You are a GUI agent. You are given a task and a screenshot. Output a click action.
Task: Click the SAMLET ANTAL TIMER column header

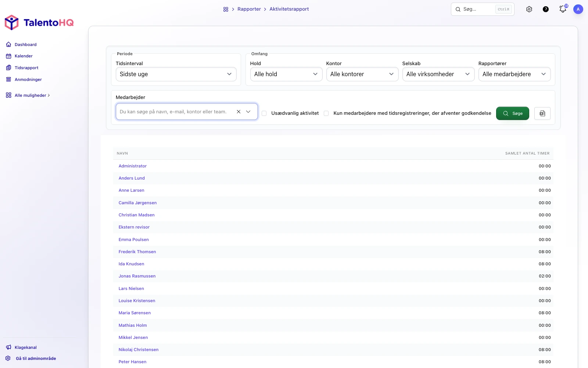pos(527,153)
